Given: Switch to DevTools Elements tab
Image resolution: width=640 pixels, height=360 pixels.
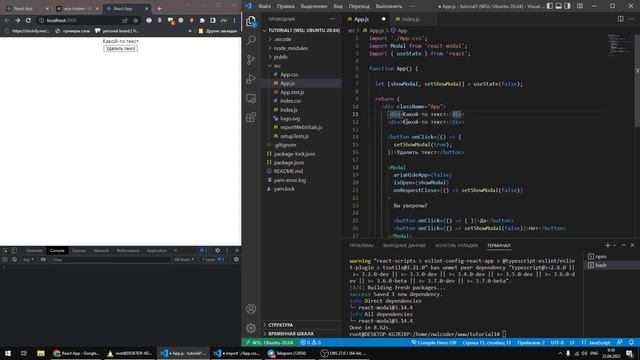Looking at the screenshot, I should click(x=34, y=250).
